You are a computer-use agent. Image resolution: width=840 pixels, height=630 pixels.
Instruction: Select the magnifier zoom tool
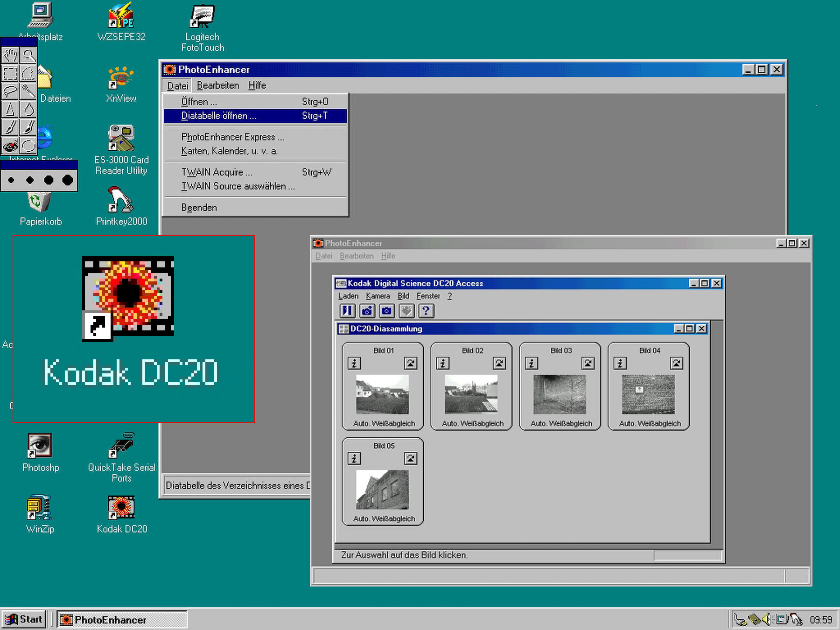click(x=28, y=55)
